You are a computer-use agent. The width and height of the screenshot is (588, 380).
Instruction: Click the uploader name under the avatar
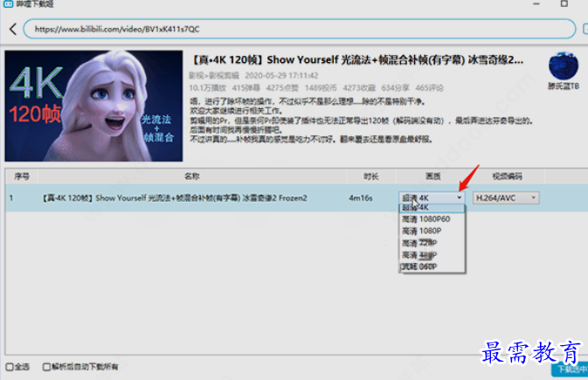click(x=564, y=86)
